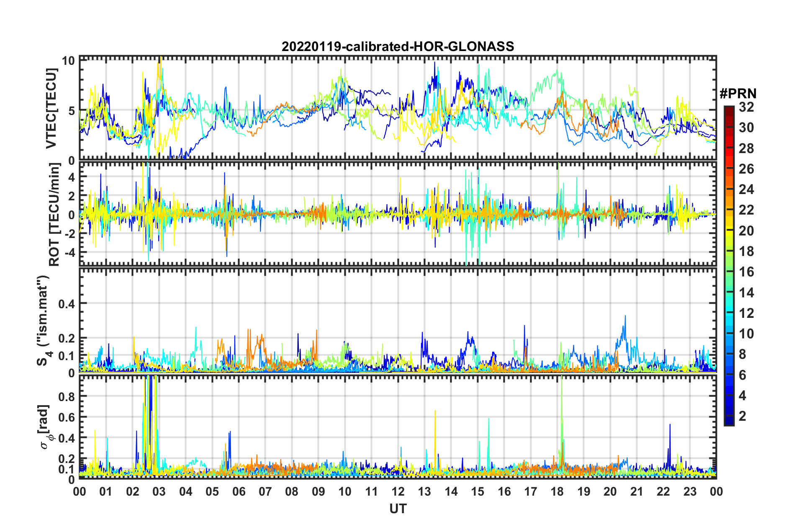Select colorbar tick label "30"

pyautogui.click(x=747, y=128)
